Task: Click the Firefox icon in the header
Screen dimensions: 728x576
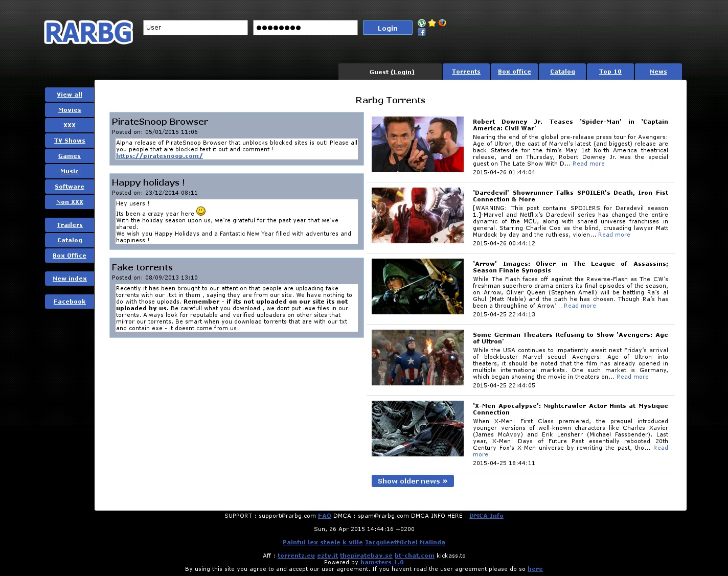Action: click(x=442, y=23)
